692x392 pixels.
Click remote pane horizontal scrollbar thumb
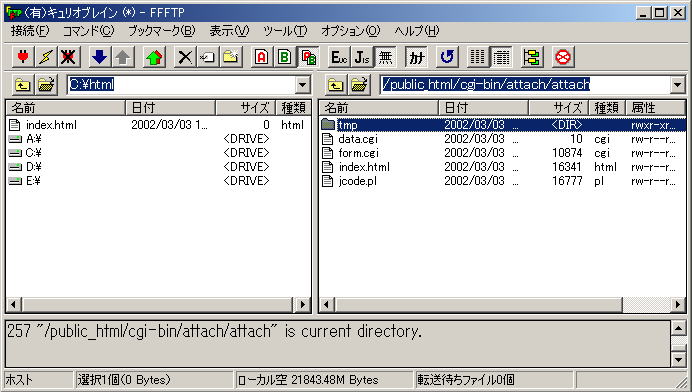pyautogui.click(x=478, y=304)
